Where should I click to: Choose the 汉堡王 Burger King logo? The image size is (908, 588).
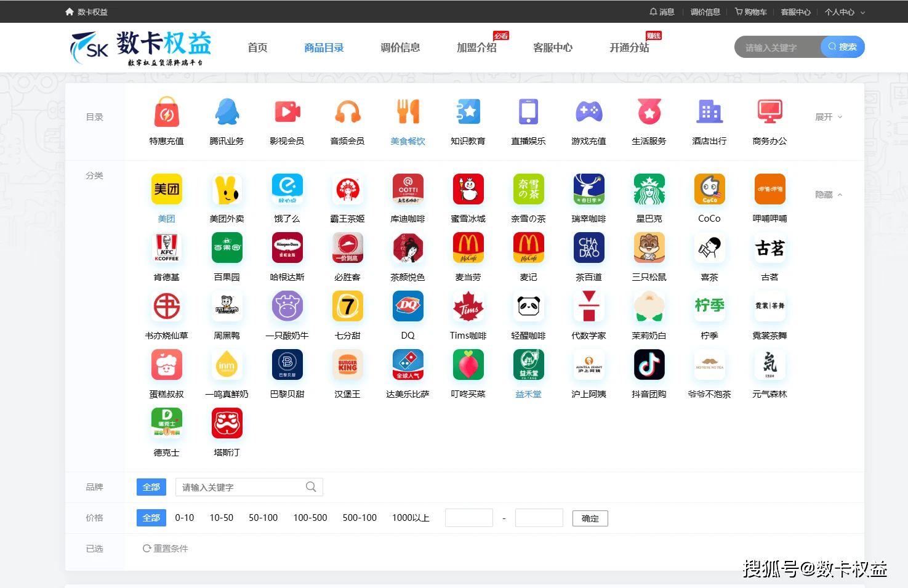pos(347,364)
